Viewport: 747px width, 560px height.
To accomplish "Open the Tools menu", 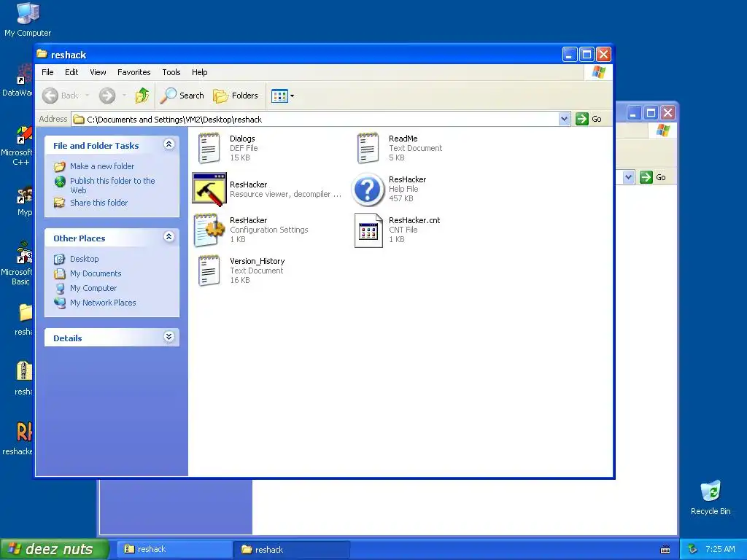I will click(171, 72).
